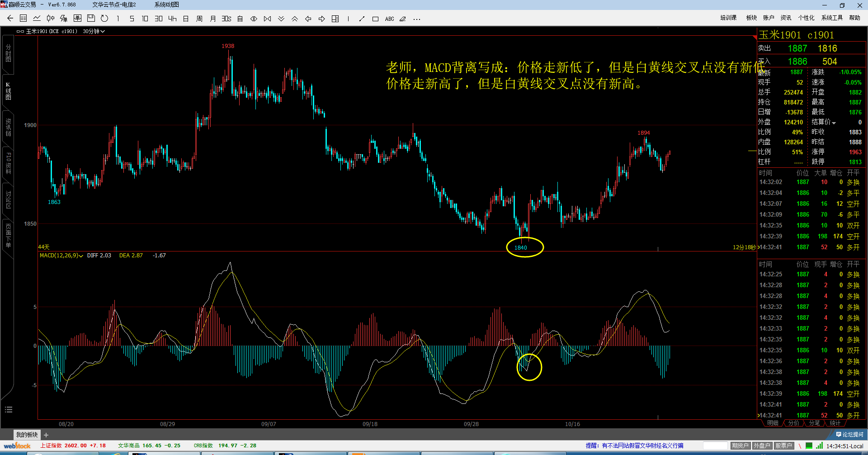Switch to the 资讯链 side tab
This screenshot has height=455, width=868.
(x=8, y=127)
